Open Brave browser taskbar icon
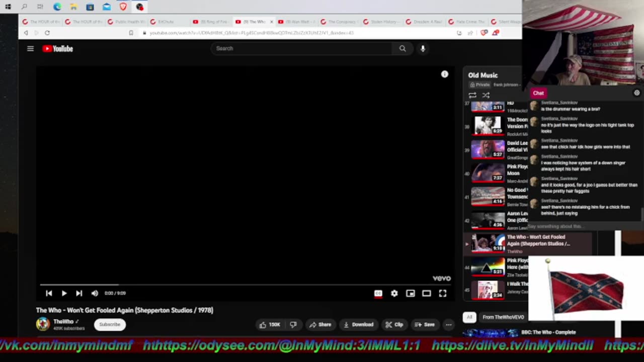 click(123, 7)
